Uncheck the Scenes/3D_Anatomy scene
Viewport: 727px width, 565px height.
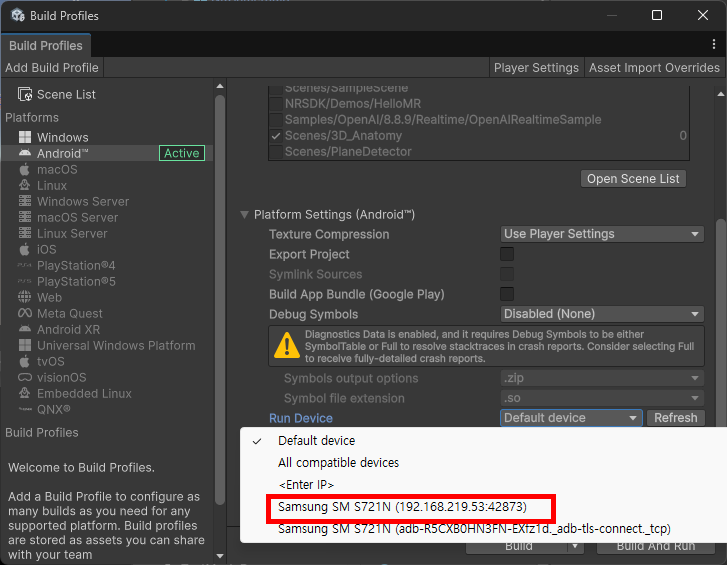[276, 136]
